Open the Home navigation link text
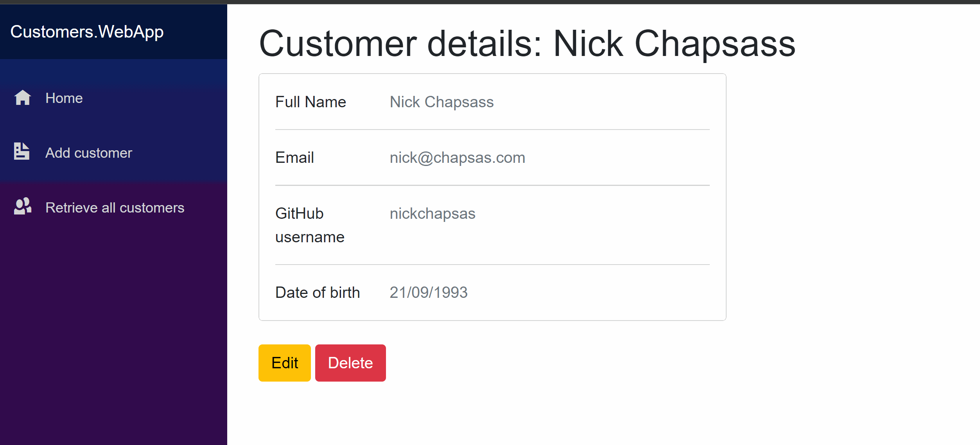Viewport: 980px width, 445px height. coord(64,98)
